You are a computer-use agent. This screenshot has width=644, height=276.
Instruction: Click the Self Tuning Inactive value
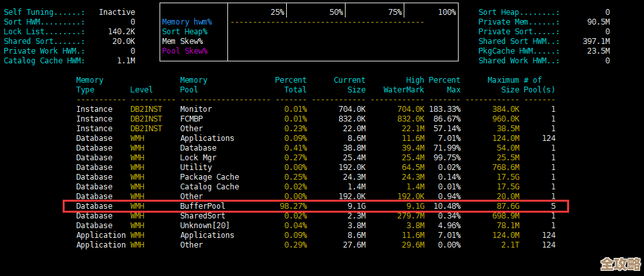click(117, 12)
